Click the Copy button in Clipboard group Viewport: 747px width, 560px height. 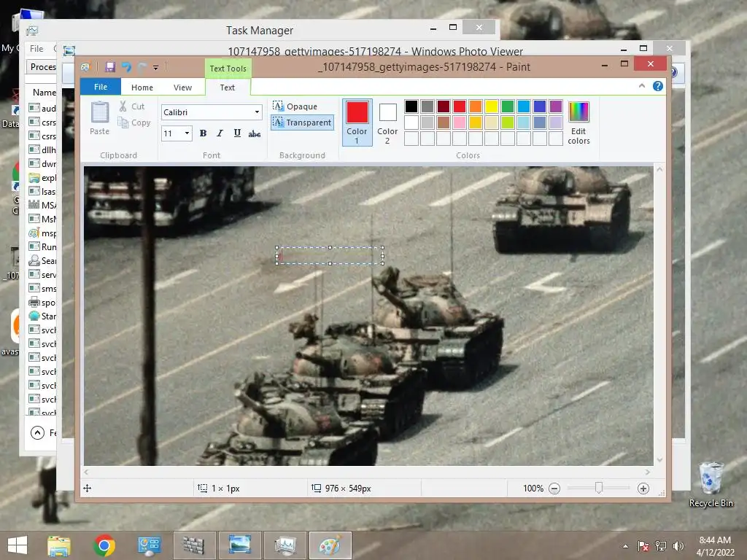(134, 122)
